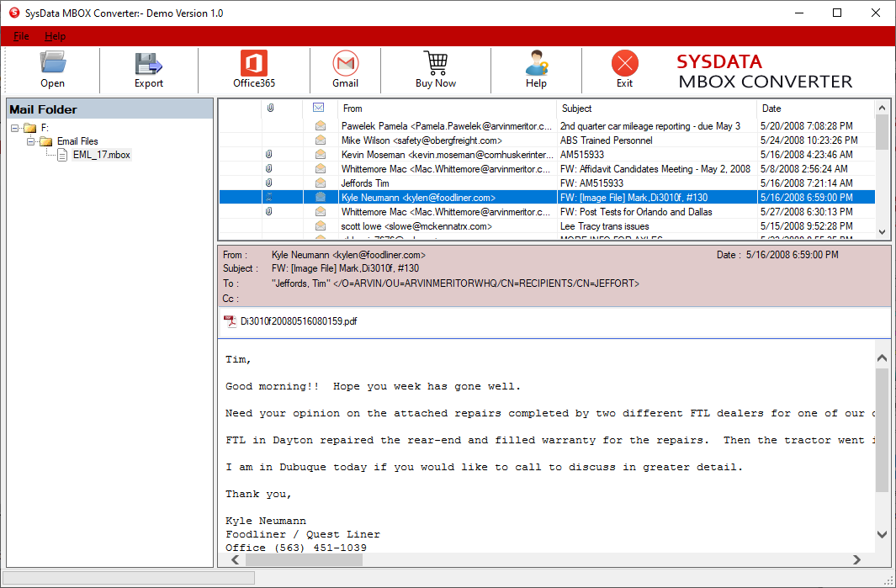The image size is (896, 588).
Task: Sort by attachment paperclip column header
Action: [x=270, y=108]
